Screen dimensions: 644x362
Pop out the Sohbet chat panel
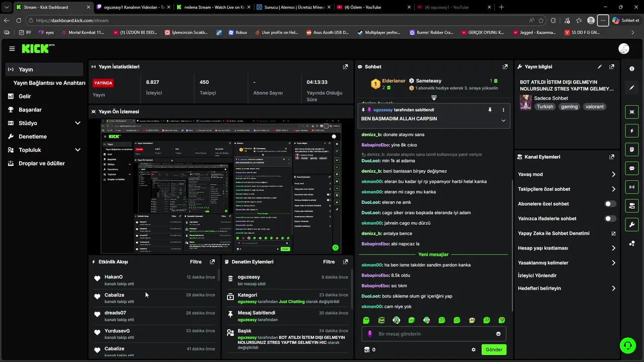click(x=505, y=66)
